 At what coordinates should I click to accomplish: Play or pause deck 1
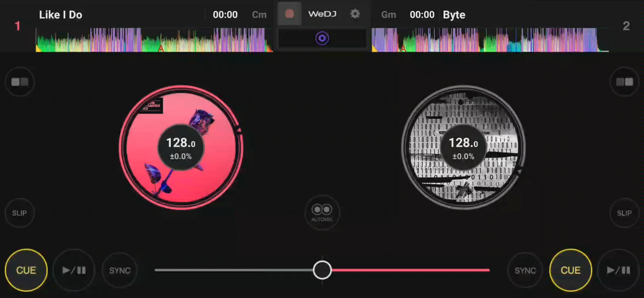point(74,270)
